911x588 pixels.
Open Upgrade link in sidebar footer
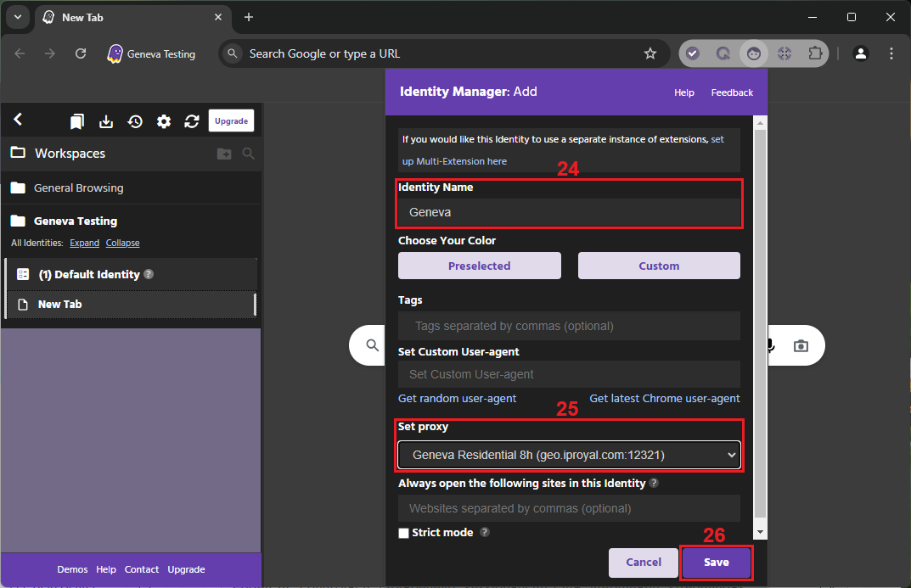point(186,569)
